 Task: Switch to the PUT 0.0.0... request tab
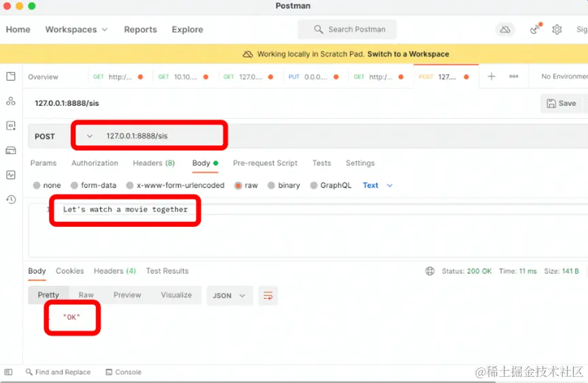[x=313, y=77]
